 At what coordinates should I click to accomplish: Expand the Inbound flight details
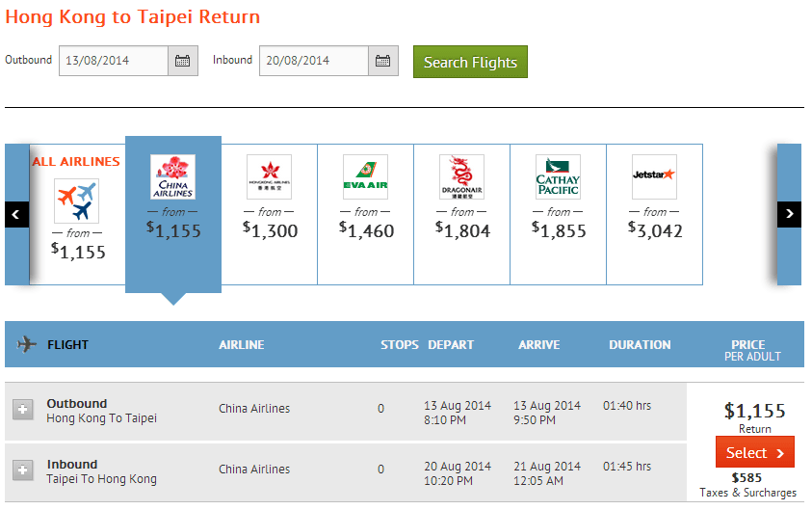point(23,470)
